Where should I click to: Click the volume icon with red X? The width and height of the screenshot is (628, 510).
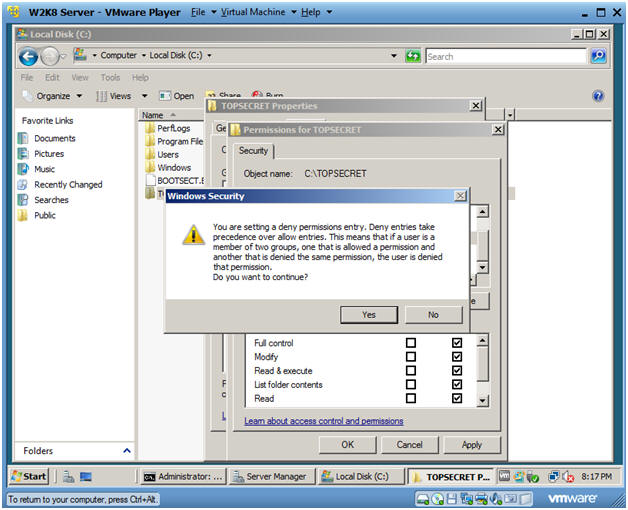pos(568,477)
